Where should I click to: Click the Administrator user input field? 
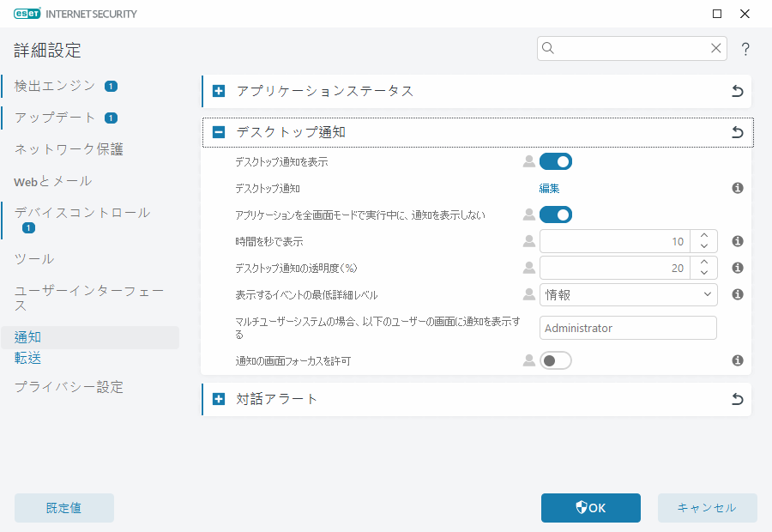tap(628, 328)
